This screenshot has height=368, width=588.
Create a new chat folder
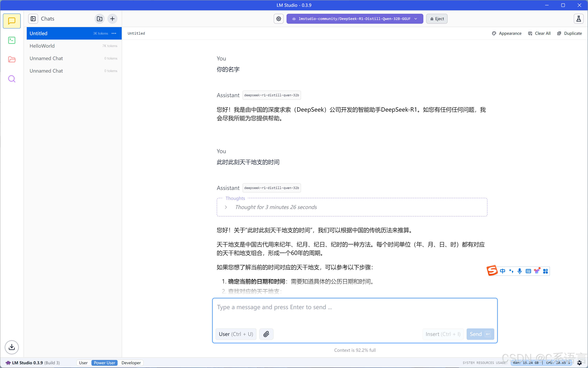coord(99,19)
